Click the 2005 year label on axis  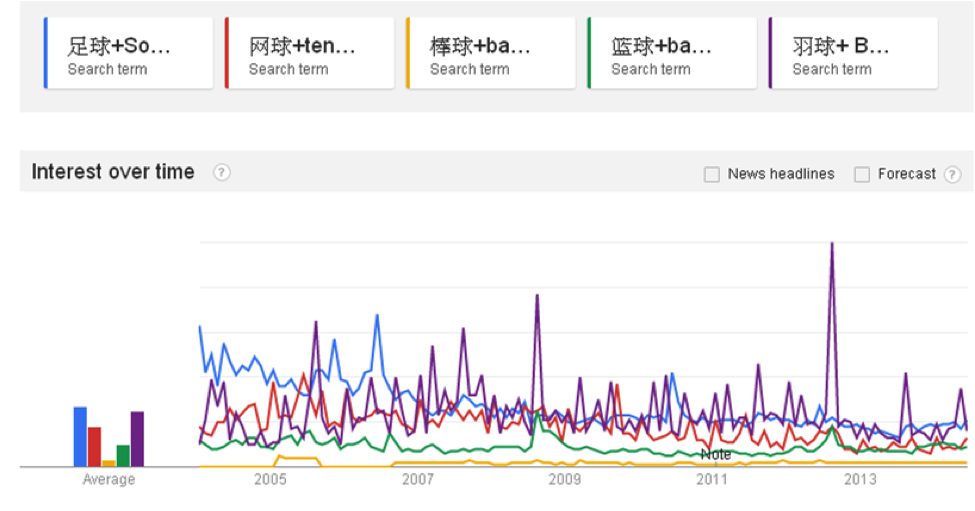pos(270,480)
